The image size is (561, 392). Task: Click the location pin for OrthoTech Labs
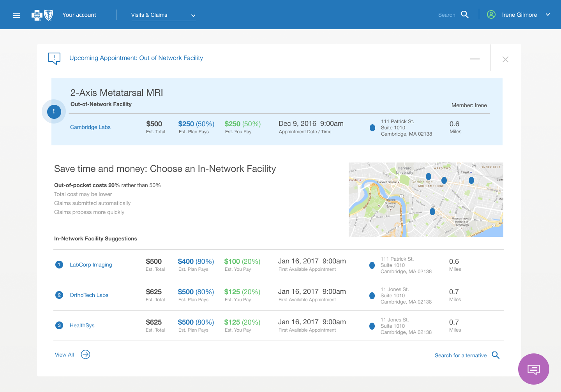click(x=372, y=296)
